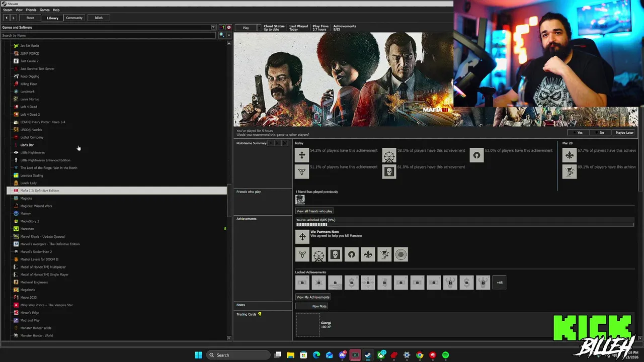Select Little Nightmares Enhanced Edition
Viewport: 644px width, 362px height.
pyautogui.click(x=45, y=160)
